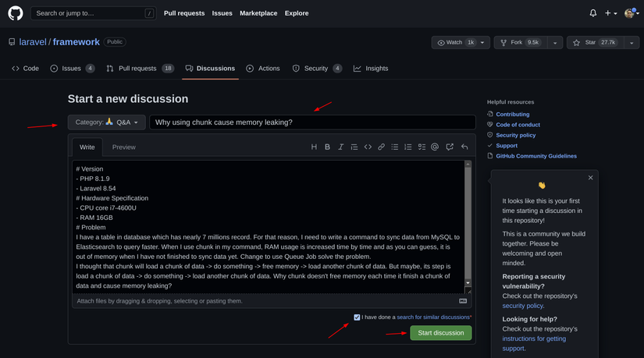Follow the search for similar discussions link

(x=433, y=317)
